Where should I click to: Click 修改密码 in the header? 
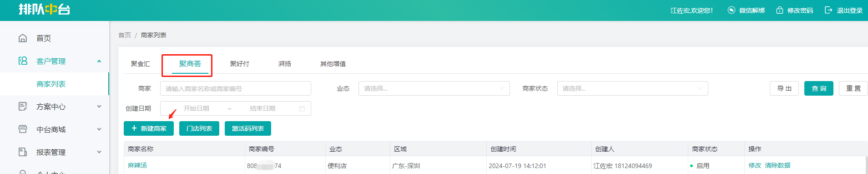800,10
